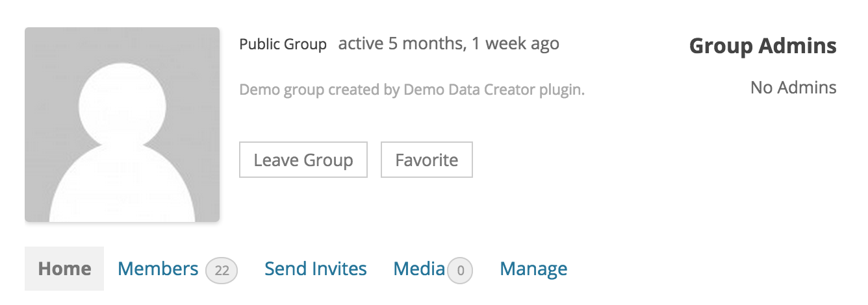Click the demo group description text
Image resolution: width=868 pixels, height=305 pixels.
[x=412, y=90]
